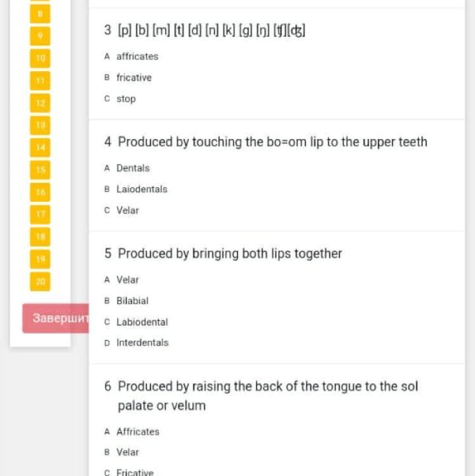
Task: Select Laiodentals as the answer to question 4
Action: (142, 189)
